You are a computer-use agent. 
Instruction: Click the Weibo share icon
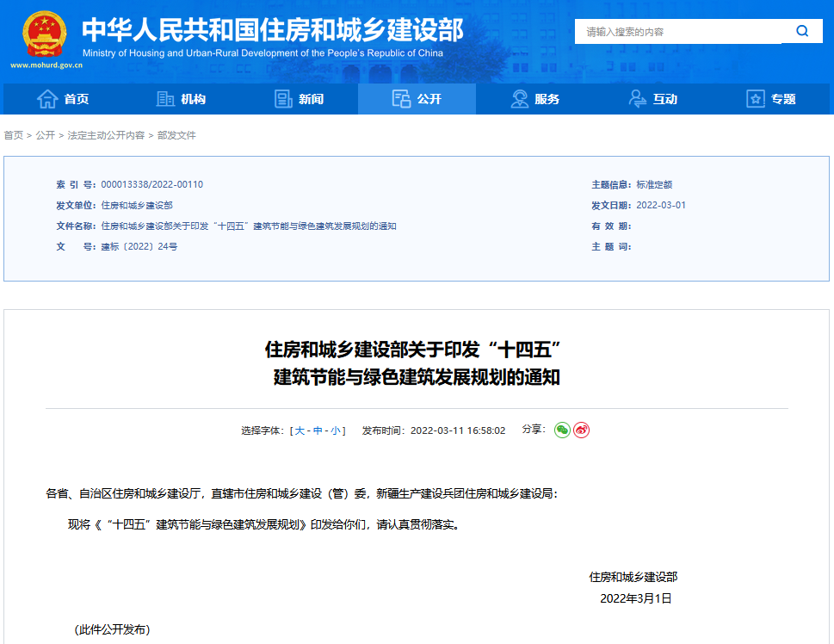click(x=582, y=430)
